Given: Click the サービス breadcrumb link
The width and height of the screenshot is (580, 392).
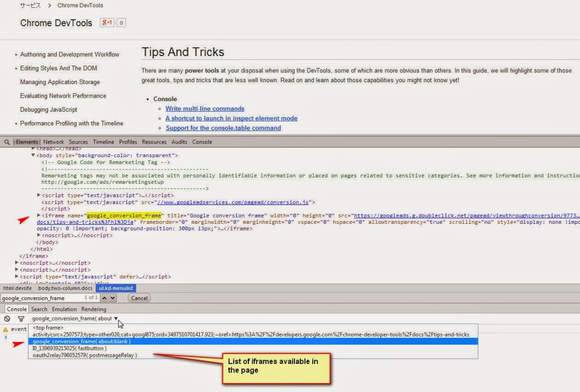Looking at the screenshot, I should point(30,6).
